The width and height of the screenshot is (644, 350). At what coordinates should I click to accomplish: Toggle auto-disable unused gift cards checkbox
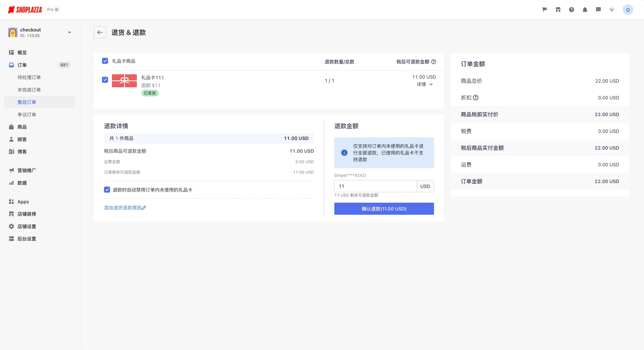point(107,190)
